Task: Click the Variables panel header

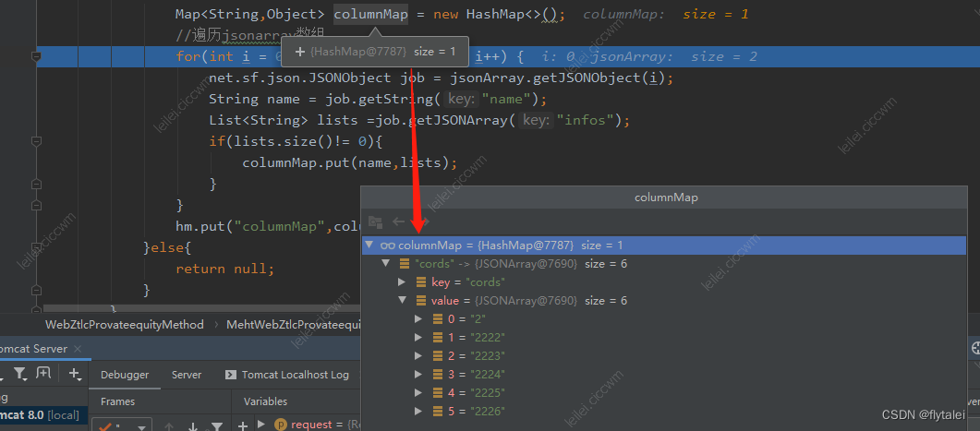Action: click(x=265, y=401)
